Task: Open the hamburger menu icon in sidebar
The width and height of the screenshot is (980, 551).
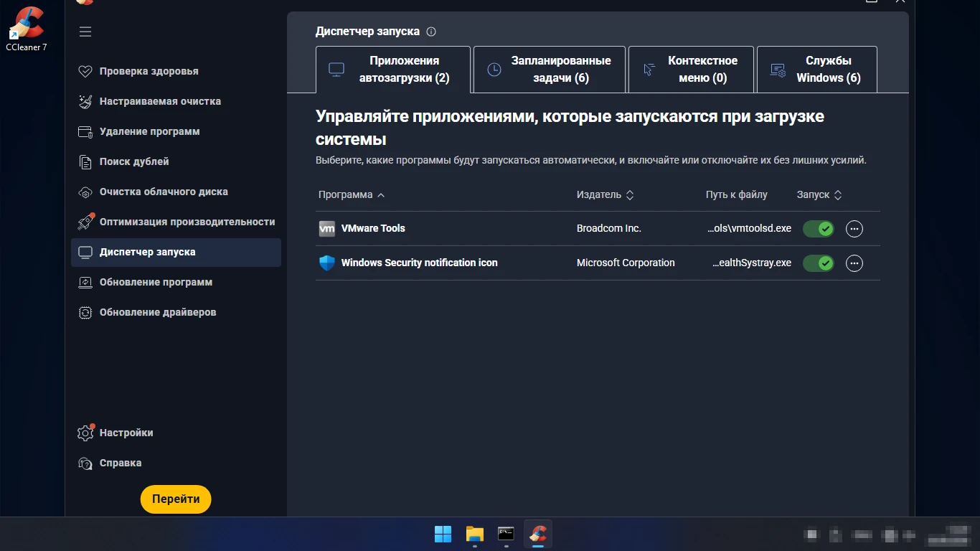Action: click(x=85, y=32)
